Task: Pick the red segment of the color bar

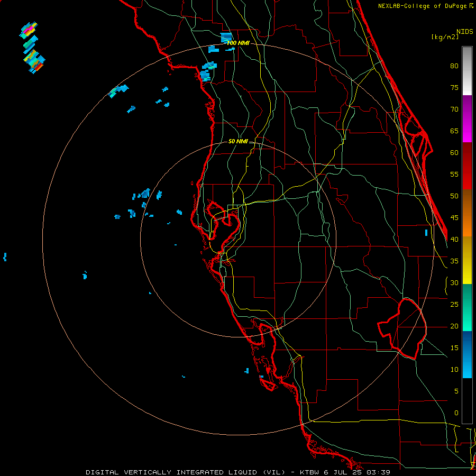Action: coord(467,166)
